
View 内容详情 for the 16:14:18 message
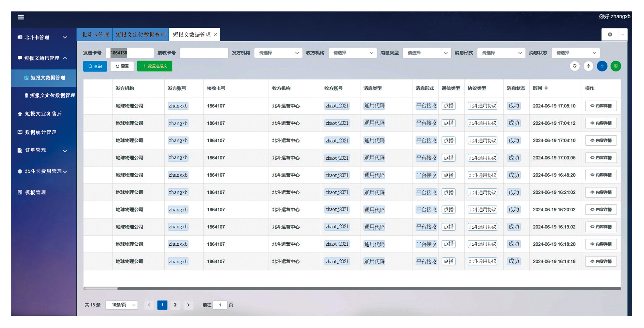601,261
